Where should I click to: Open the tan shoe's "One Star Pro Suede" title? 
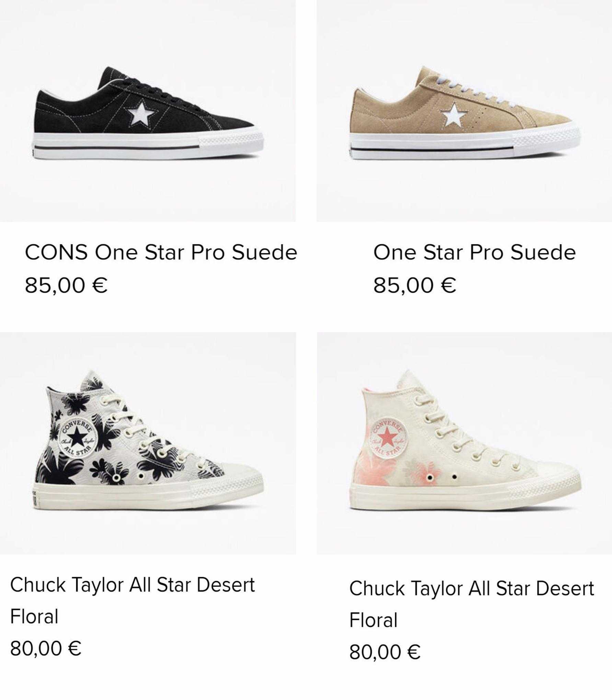pyautogui.click(x=474, y=252)
